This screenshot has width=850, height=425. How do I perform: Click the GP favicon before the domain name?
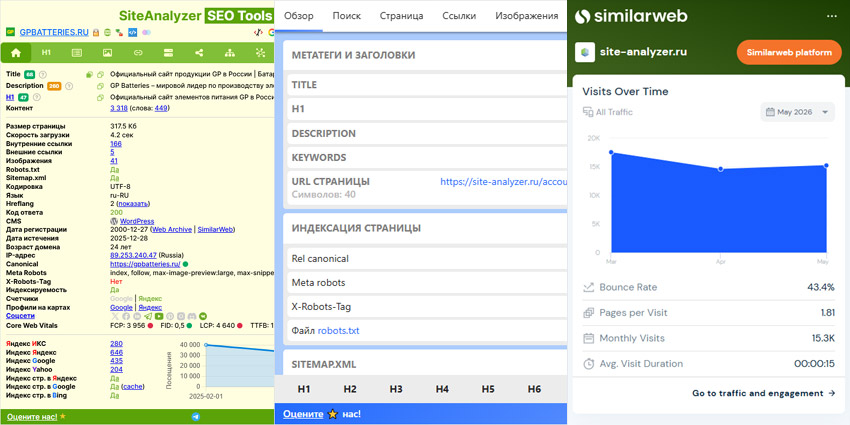coord(10,32)
